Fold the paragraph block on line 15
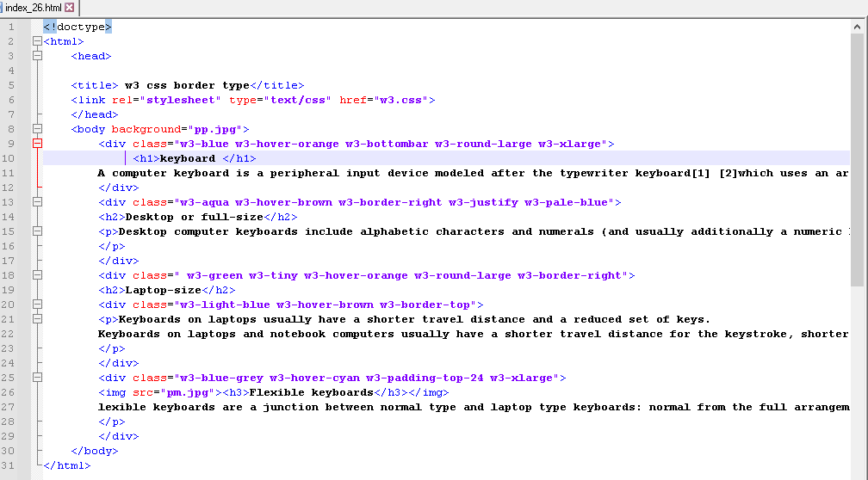 tap(37, 231)
